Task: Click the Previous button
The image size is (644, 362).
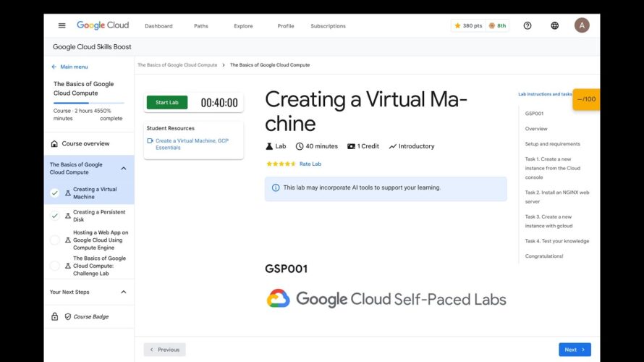Action: 164,350
